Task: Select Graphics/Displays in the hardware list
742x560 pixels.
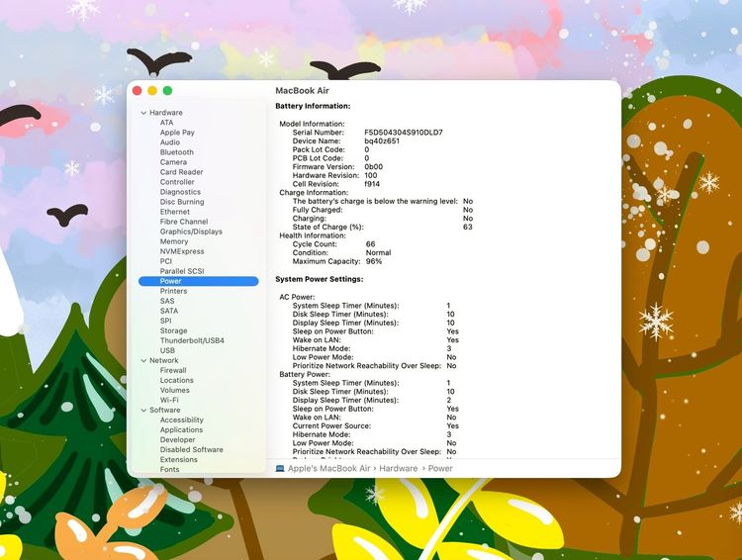Action: [191, 232]
